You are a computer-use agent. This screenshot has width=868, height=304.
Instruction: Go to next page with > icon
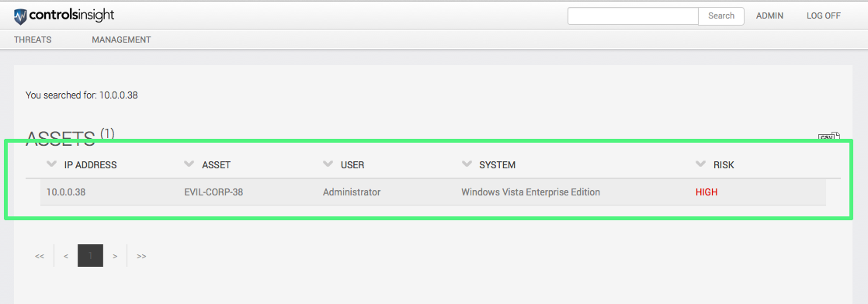pyautogui.click(x=115, y=256)
